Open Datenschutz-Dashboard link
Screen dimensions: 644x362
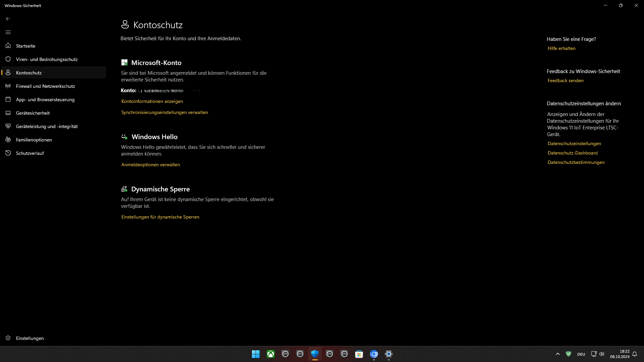(x=572, y=153)
